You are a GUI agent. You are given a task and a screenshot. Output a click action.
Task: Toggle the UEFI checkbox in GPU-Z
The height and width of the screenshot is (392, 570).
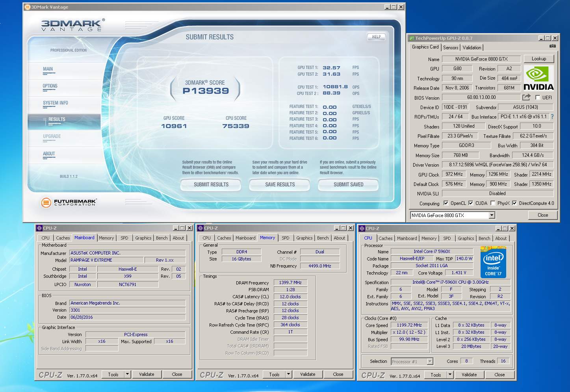[537, 97]
